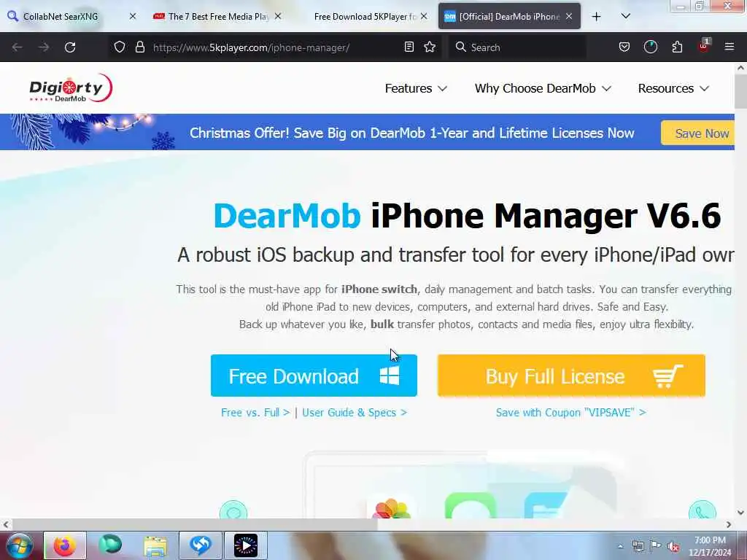
Task: List all tabs dropdown arrow
Action: click(626, 17)
